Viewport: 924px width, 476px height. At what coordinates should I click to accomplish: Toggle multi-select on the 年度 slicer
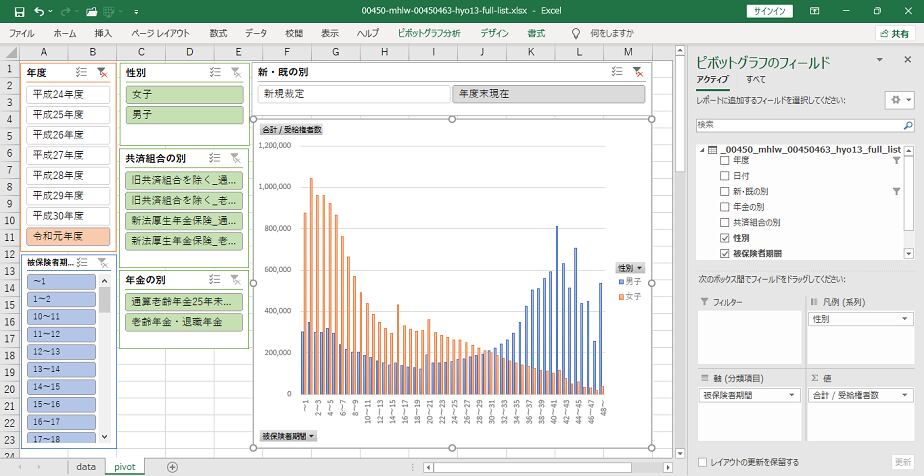81,73
